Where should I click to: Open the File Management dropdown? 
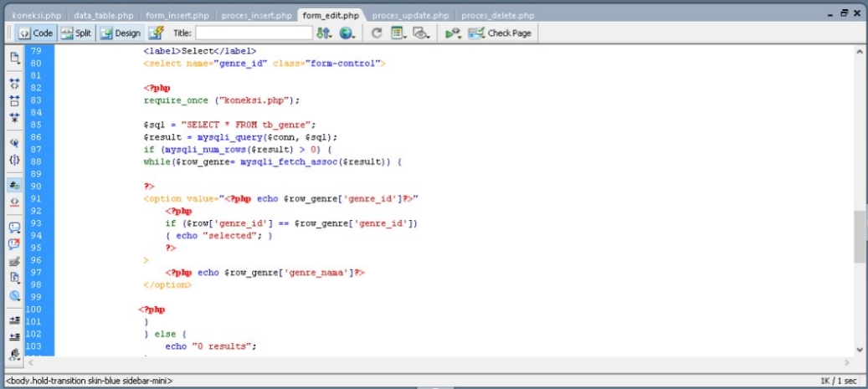point(324,33)
